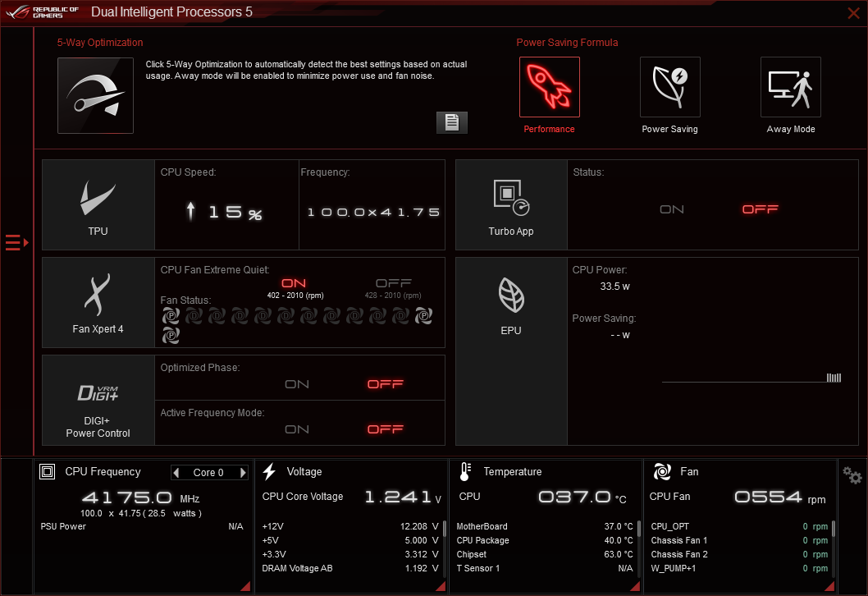Click the Republic of Gamers logo
Viewport: 868px width, 596px height.
[x=42, y=12]
